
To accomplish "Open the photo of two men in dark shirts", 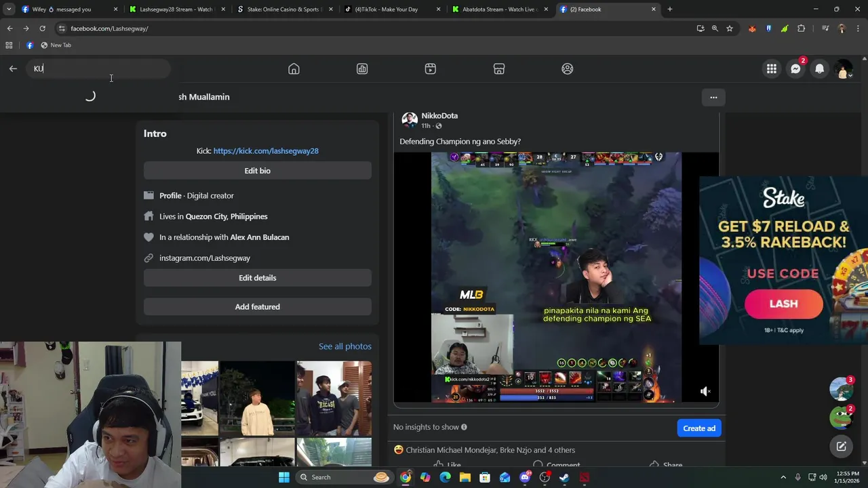I will (334, 398).
